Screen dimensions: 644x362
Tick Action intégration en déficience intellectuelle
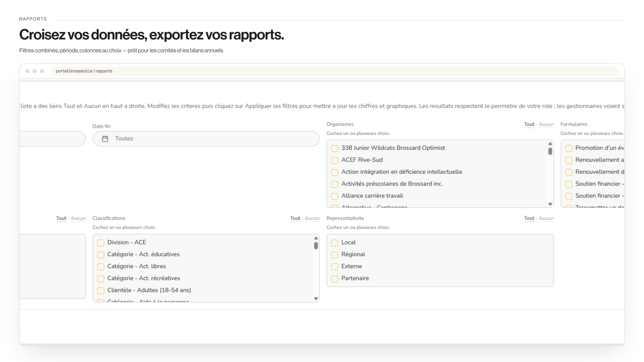[334, 172]
